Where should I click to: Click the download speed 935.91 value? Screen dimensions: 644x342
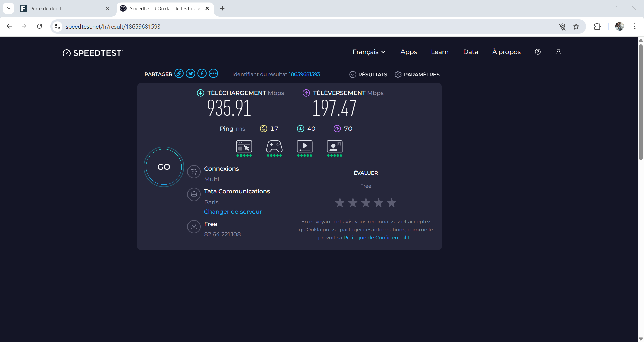tap(229, 108)
